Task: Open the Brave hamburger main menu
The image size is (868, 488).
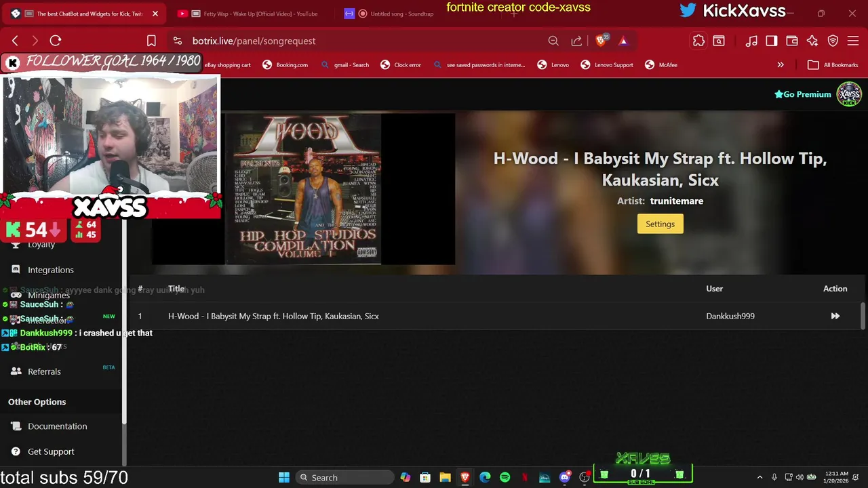Action: 854,41
